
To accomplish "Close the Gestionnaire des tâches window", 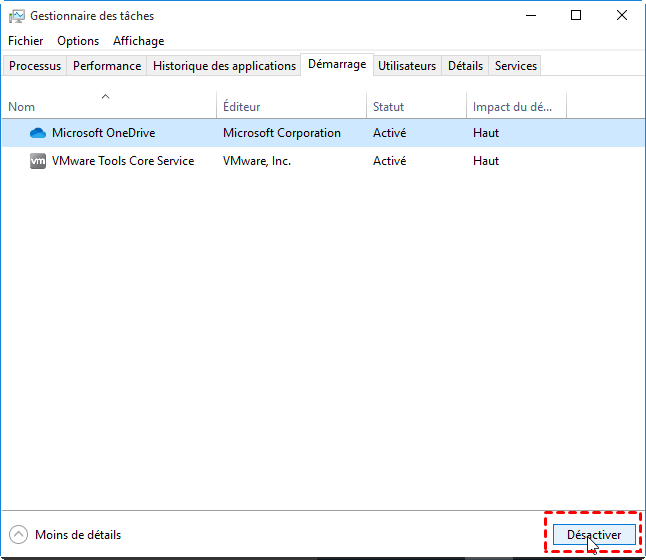I will (622, 16).
